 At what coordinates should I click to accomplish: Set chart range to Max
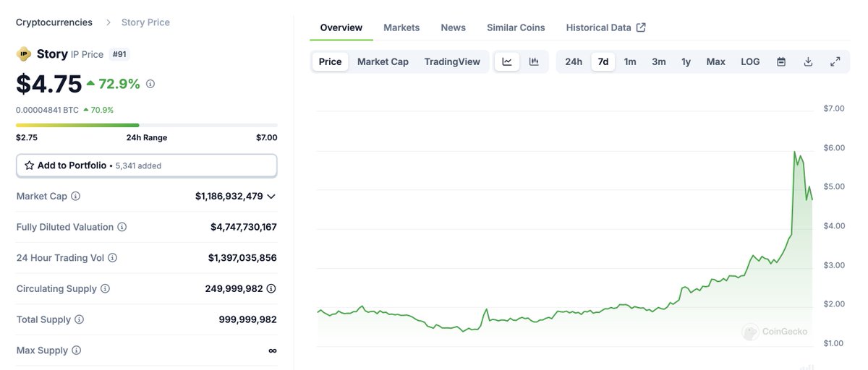coord(716,61)
